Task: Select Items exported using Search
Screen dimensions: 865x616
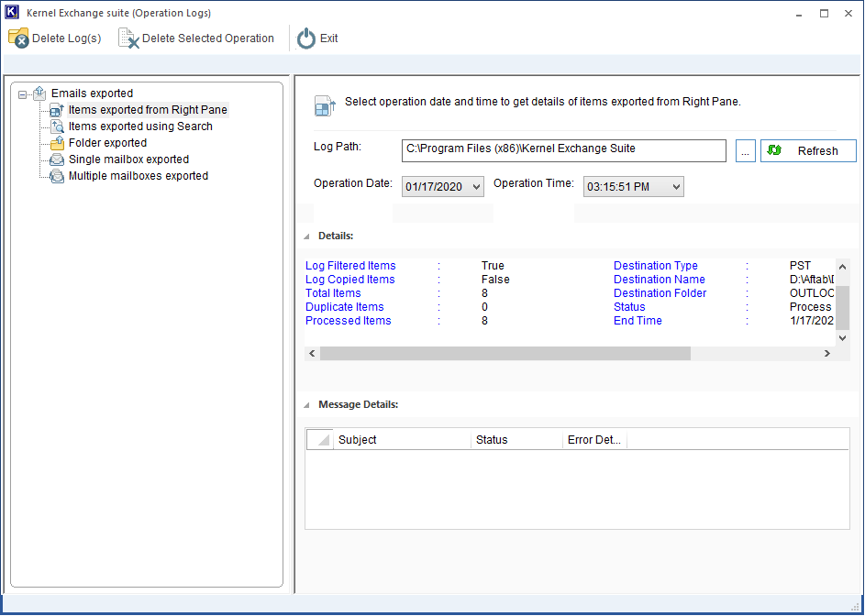Action: click(x=140, y=126)
